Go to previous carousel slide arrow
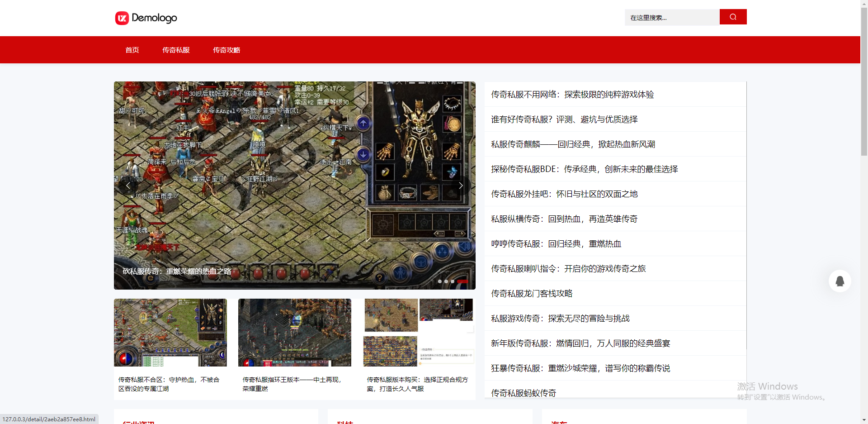This screenshot has height=424, width=868. (x=128, y=186)
